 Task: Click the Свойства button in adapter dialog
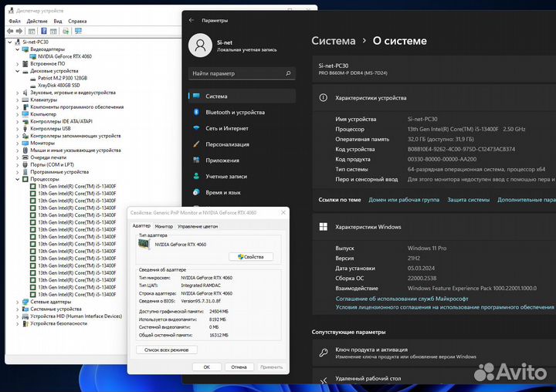click(x=251, y=257)
